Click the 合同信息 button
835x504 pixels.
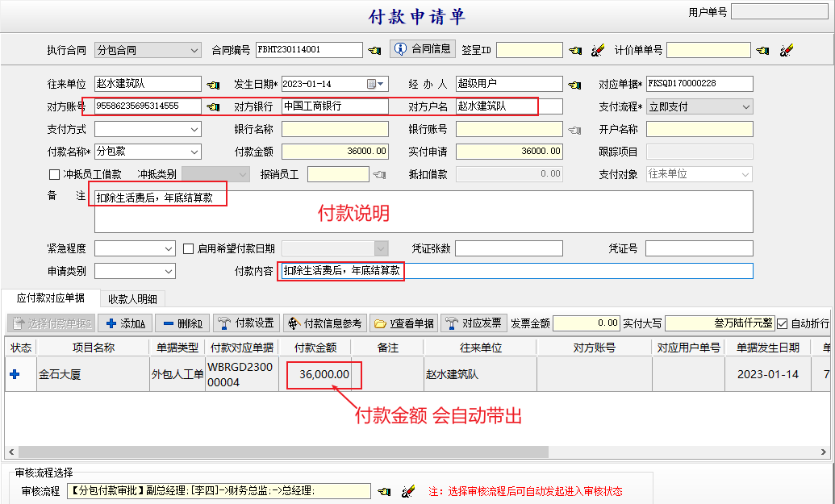[x=423, y=49]
